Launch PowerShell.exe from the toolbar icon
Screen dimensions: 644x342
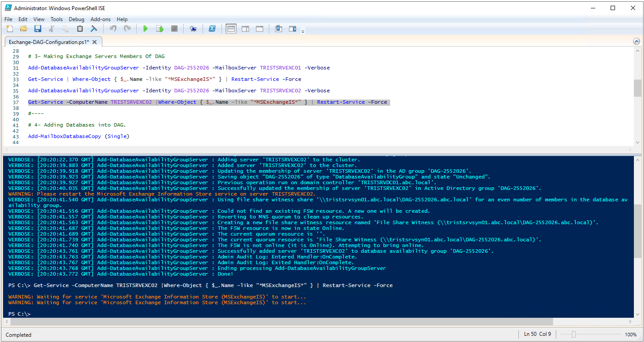pyautogui.click(x=212, y=29)
